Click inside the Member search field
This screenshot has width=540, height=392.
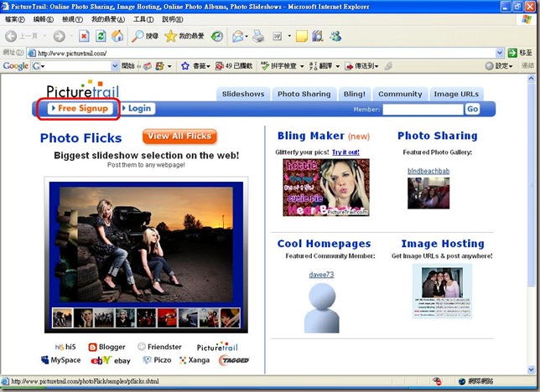pyautogui.click(x=423, y=110)
